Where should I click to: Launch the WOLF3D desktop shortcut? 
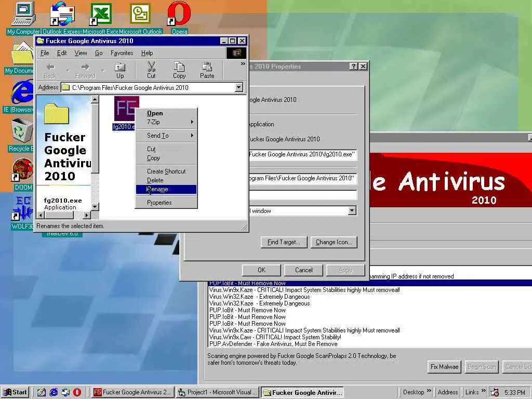(22, 213)
